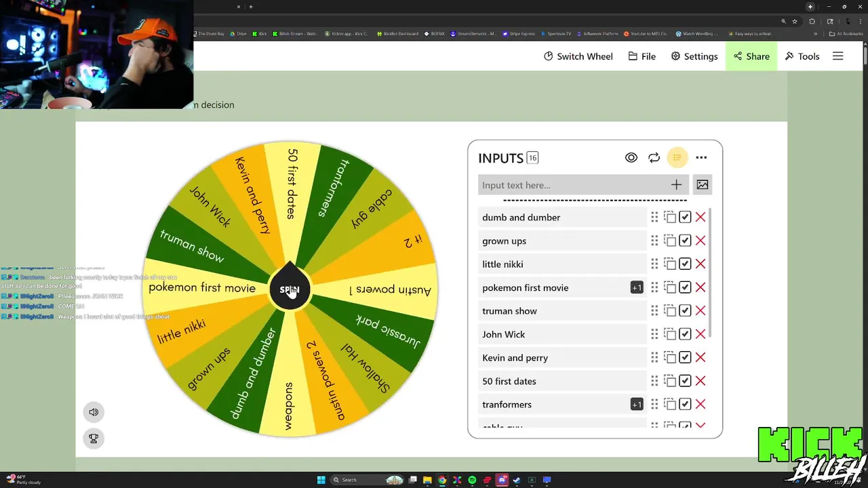Toggle the yellow list view icon
Screen dimensions: 868x488
pos(677,158)
